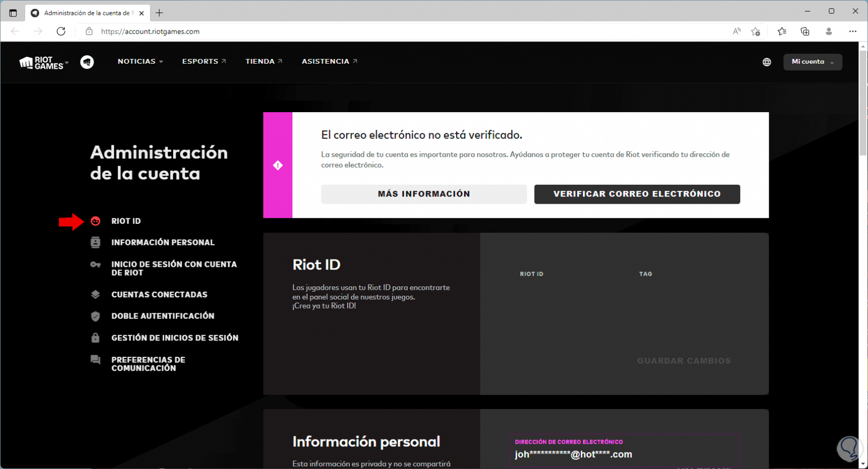The width and height of the screenshot is (868, 469).
Task: Select Riot ID in sidebar
Action: [x=126, y=221]
